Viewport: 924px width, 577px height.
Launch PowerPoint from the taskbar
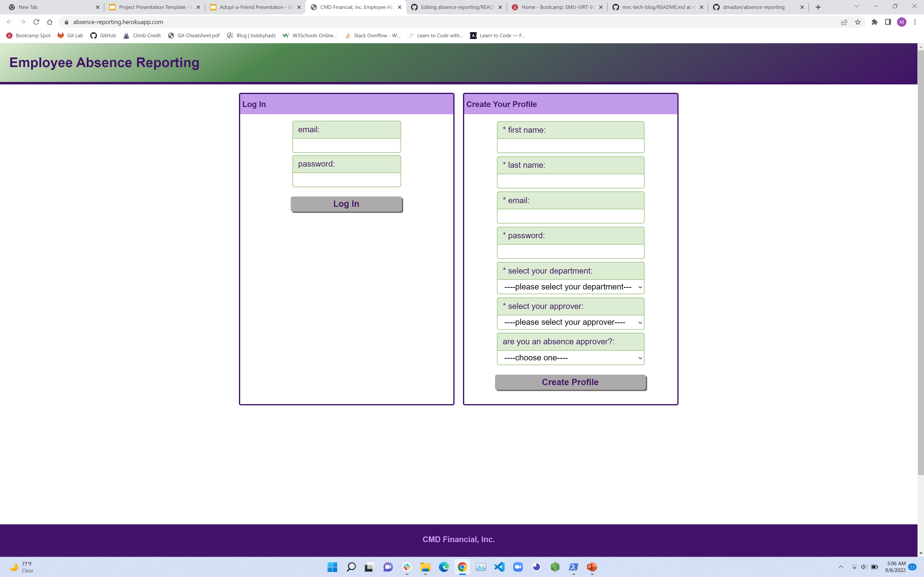(591, 567)
